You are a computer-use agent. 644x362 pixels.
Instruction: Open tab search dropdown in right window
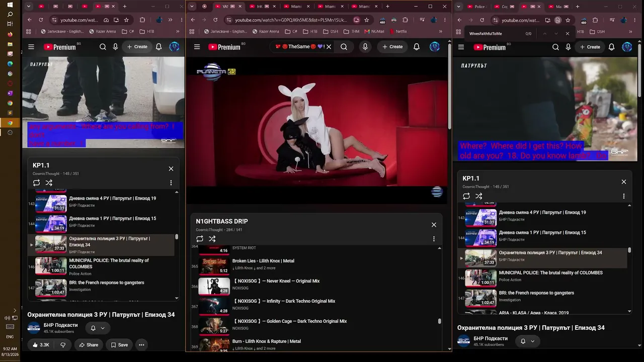pyautogui.click(x=458, y=7)
